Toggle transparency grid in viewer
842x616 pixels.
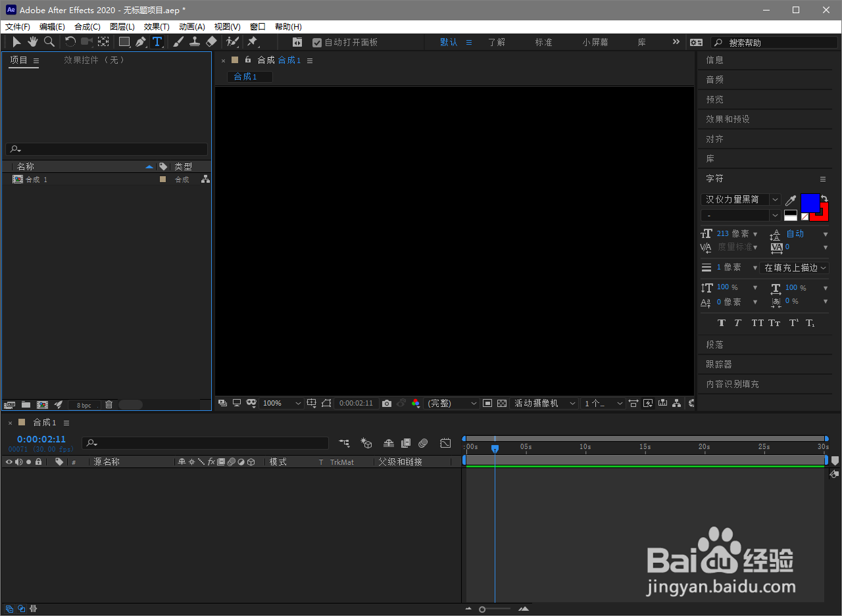tap(502, 403)
